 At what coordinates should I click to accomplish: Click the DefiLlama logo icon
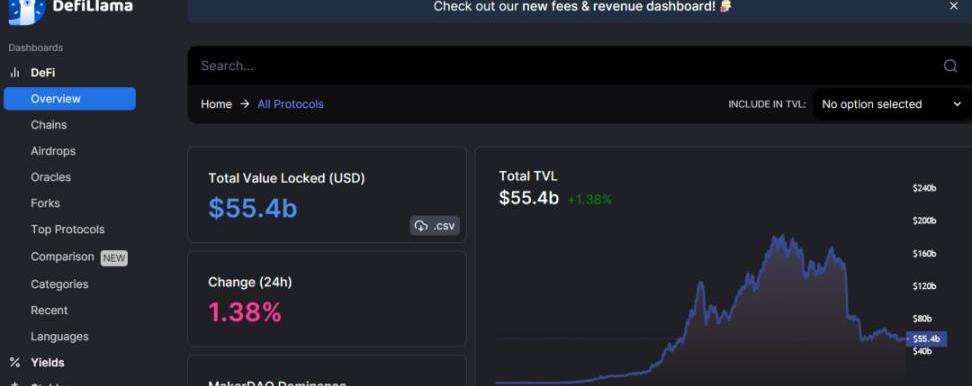27,11
